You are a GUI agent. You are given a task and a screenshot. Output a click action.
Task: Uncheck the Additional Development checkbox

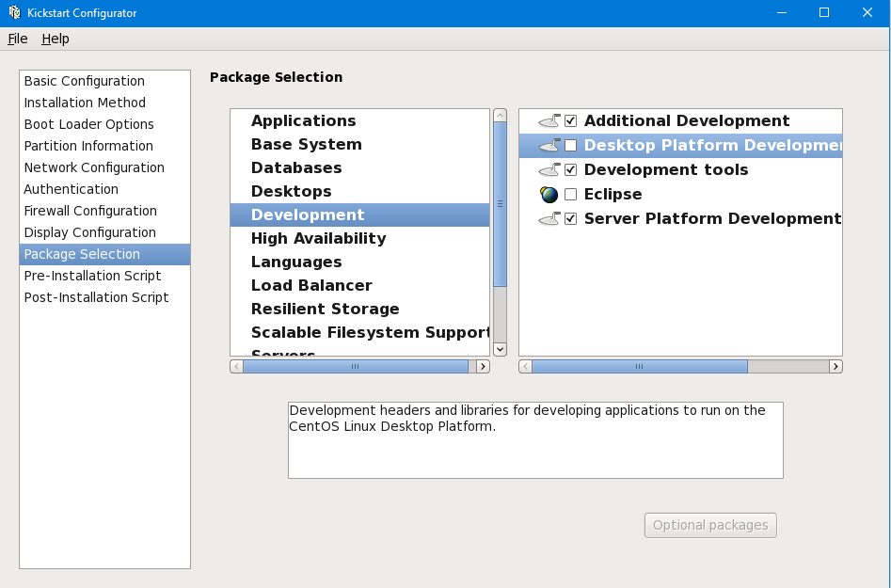click(570, 120)
